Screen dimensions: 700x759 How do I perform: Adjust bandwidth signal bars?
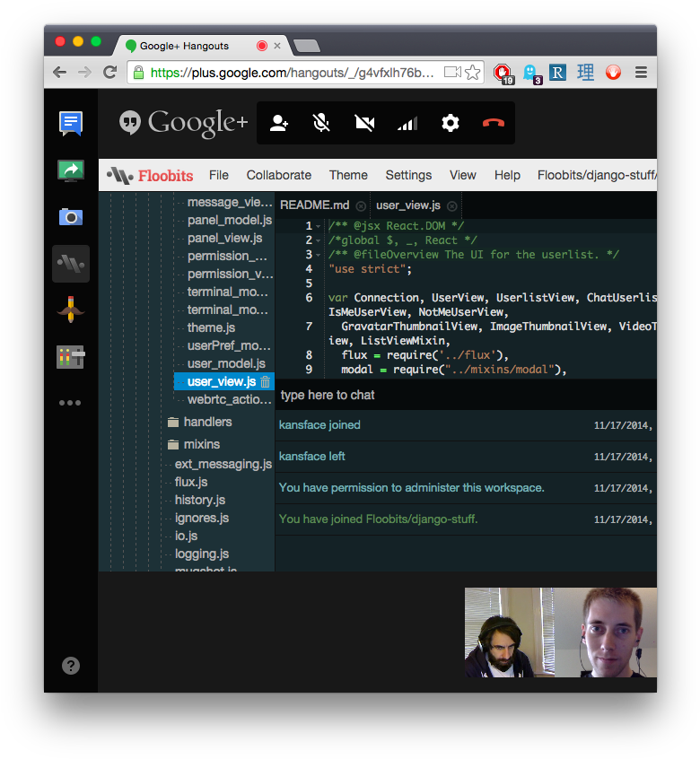[x=407, y=124]
